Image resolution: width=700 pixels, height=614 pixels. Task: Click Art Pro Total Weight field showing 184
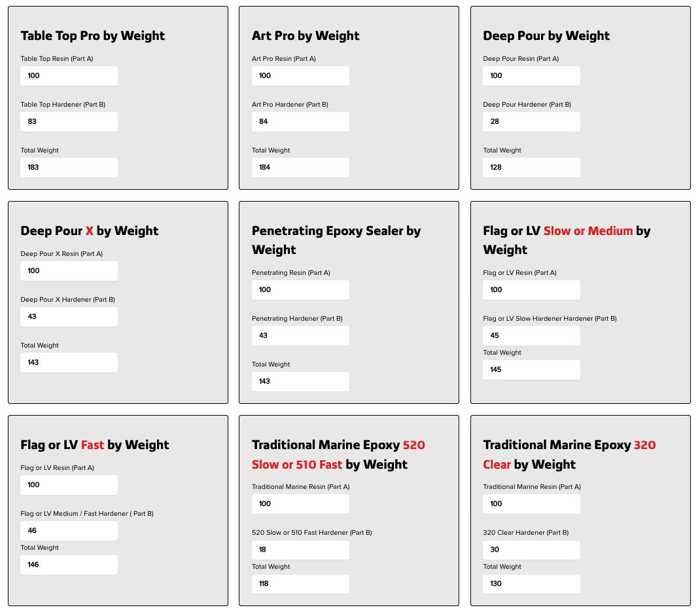click(300, 168)
